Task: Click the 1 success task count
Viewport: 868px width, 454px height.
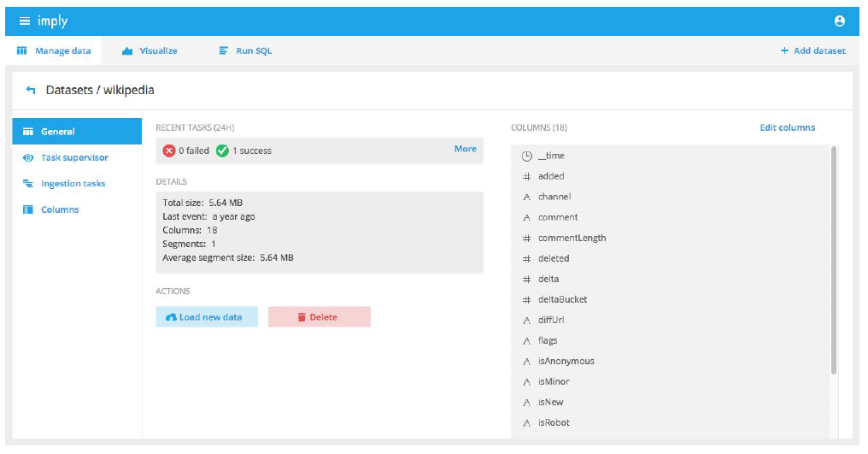Action: tap(252, 150)
